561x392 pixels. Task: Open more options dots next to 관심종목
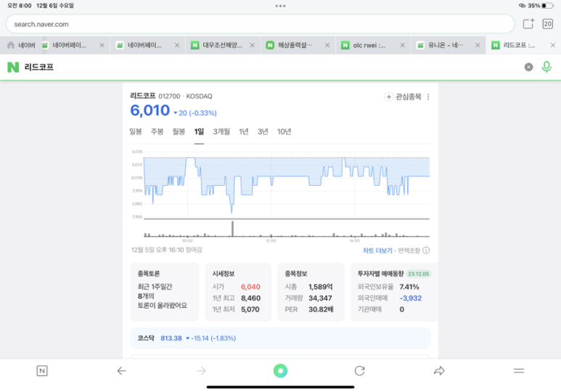tap(428, 97)
